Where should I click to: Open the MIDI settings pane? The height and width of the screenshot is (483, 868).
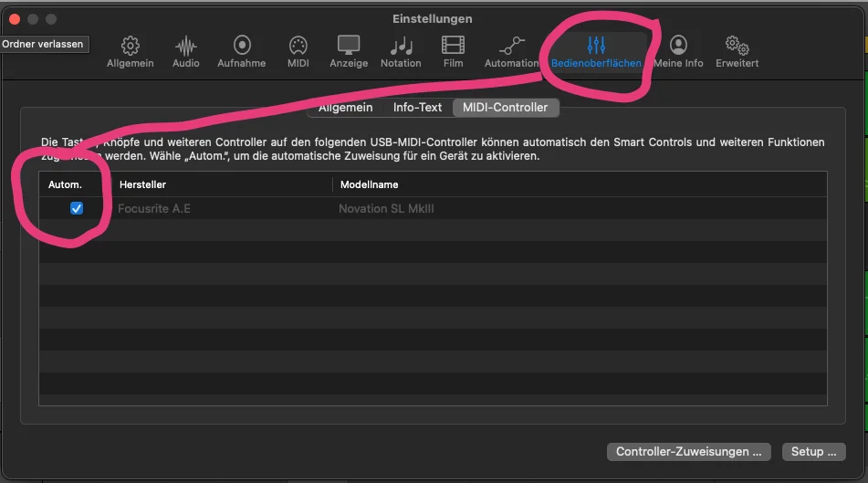[x=298, y=52]
